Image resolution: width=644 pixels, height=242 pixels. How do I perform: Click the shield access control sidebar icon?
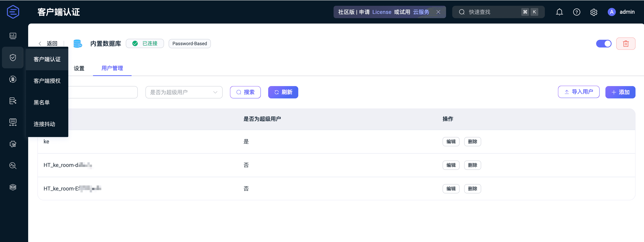pos(13,58)
